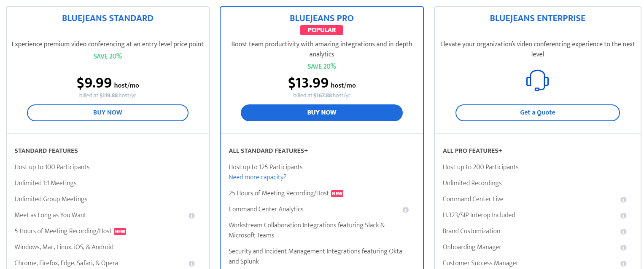Click info icon next to Brand Customization
Image resolution: width=644 pixels, height=269 pixels.
tap(623, 232)
